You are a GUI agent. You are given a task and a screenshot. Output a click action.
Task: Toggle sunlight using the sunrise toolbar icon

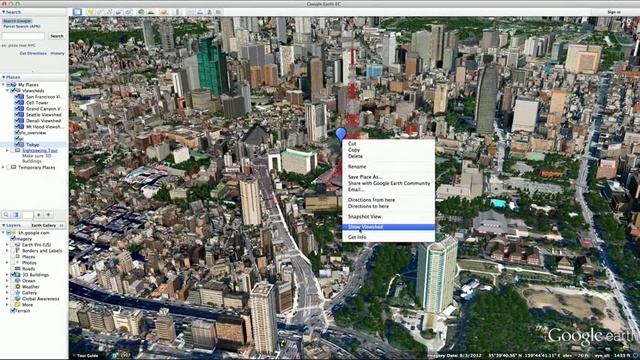pyautogui.click(x=151, y=12)
